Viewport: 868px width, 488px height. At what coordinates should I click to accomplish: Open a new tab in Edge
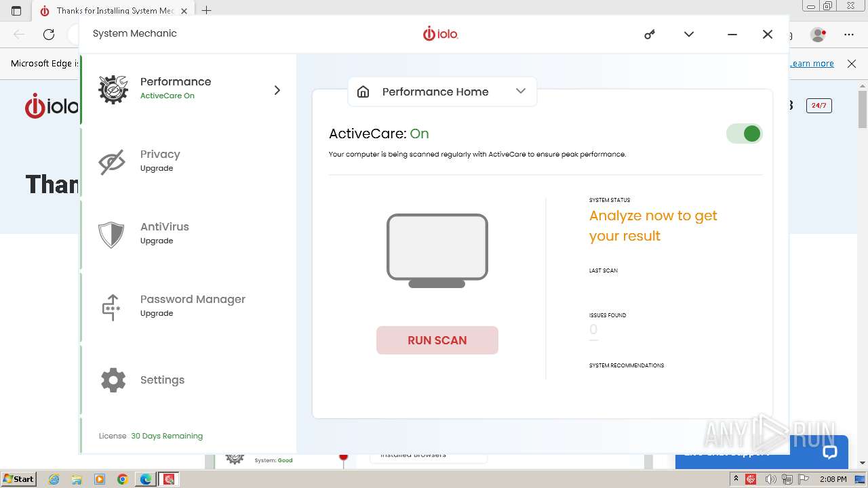pyautogui.click(x=207, y=10)
